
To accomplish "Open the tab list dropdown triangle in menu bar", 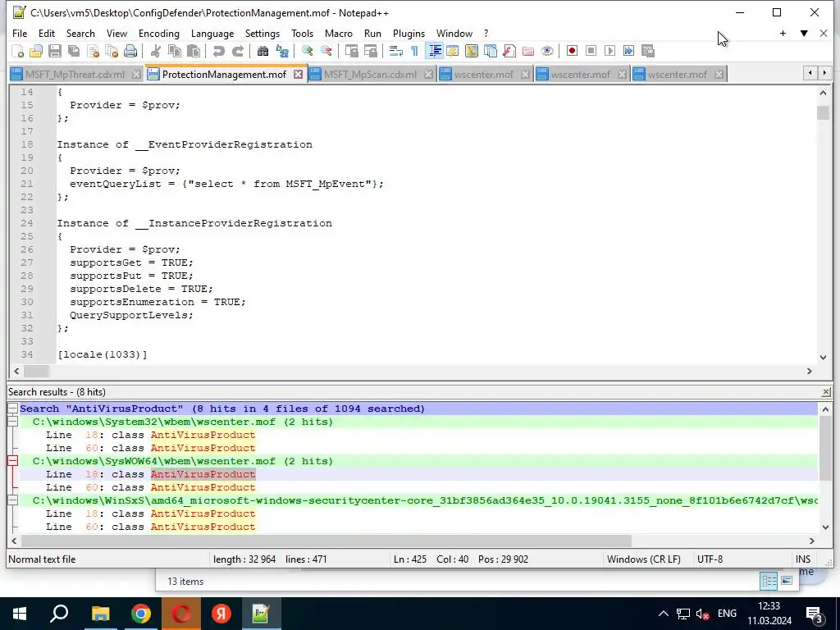I will point(804,33).
